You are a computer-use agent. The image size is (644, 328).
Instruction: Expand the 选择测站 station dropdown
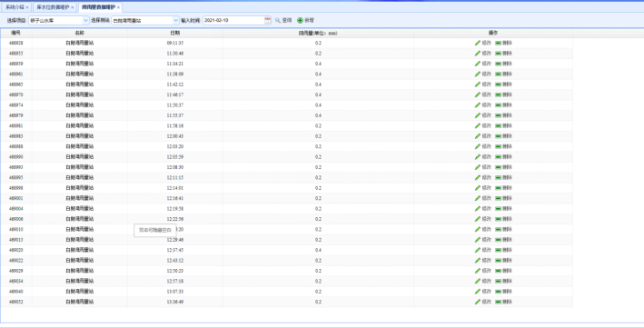[176, 20]
